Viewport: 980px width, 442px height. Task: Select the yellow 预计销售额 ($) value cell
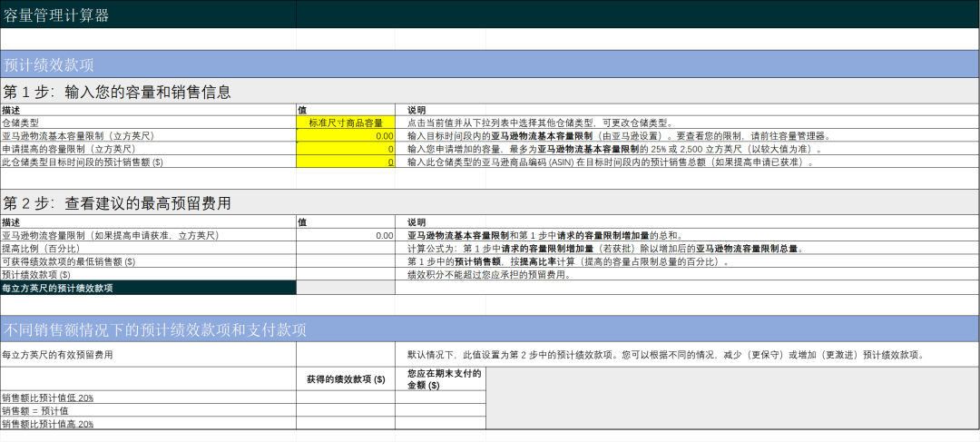click(x=346, y=162)
